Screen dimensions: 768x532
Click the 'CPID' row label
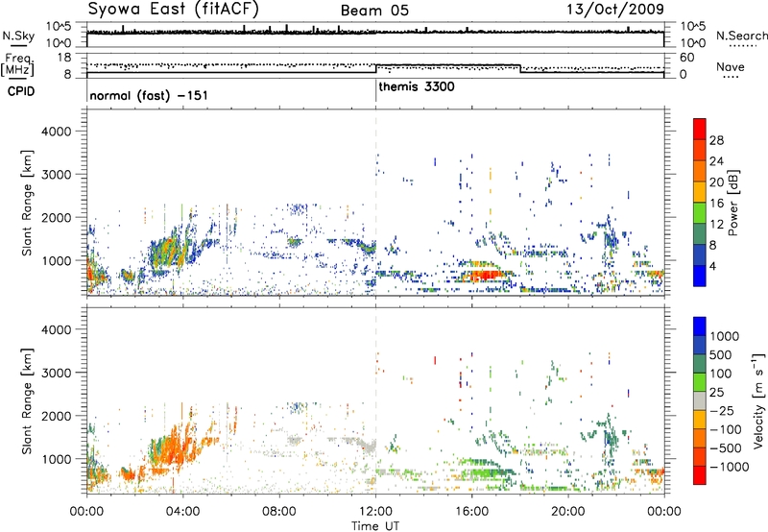pyautogui.click(x=21, y=91)
